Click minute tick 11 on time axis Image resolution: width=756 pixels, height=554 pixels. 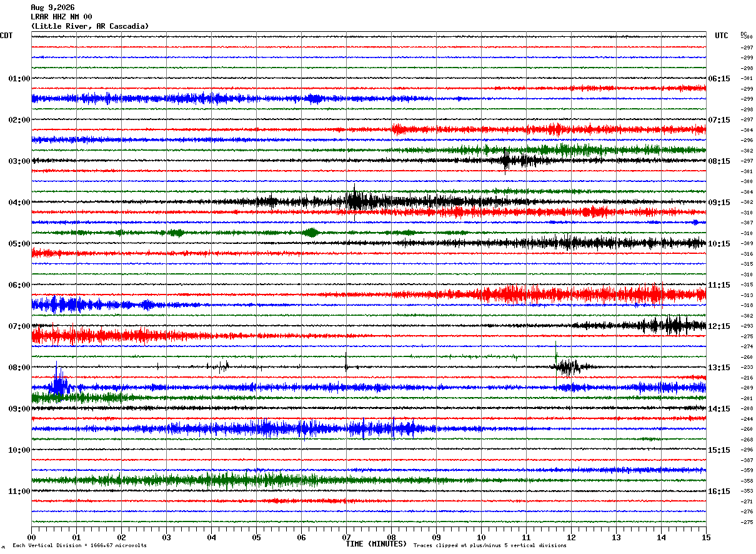tap(526, 537)
